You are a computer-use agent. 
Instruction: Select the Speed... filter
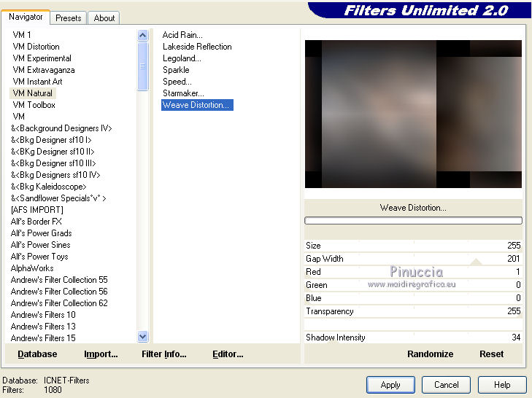(177, 82)
